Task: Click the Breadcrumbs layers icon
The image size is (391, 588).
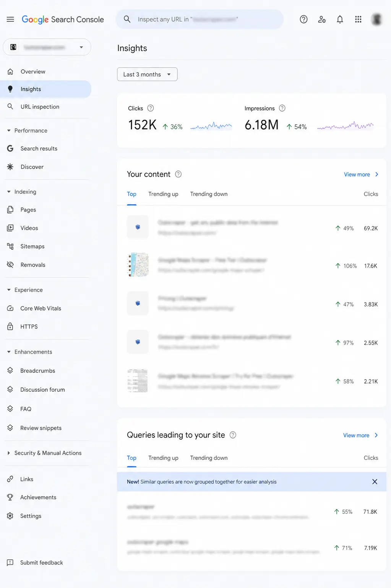Action: tap(10, 371)
